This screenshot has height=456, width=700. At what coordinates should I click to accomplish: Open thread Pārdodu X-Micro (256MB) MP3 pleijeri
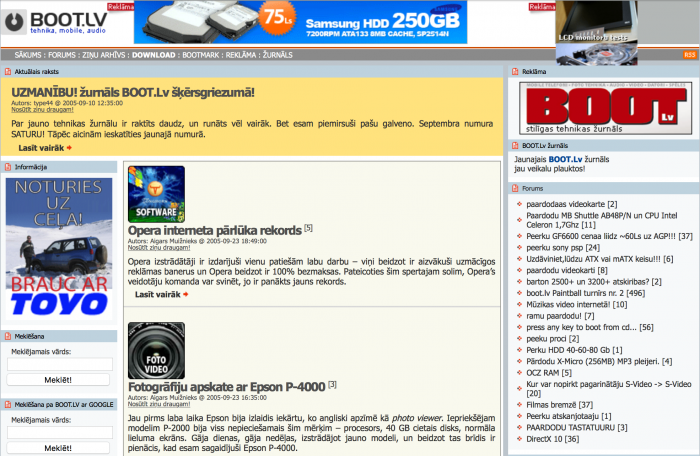599,361
